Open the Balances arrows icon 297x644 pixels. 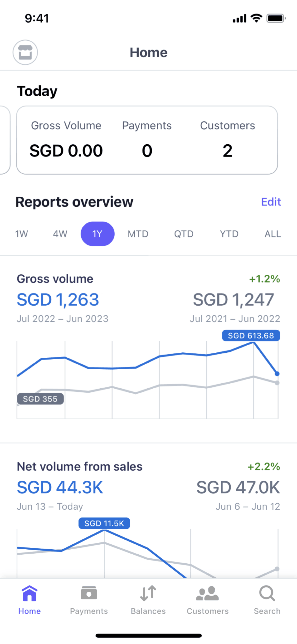point(148,593)
